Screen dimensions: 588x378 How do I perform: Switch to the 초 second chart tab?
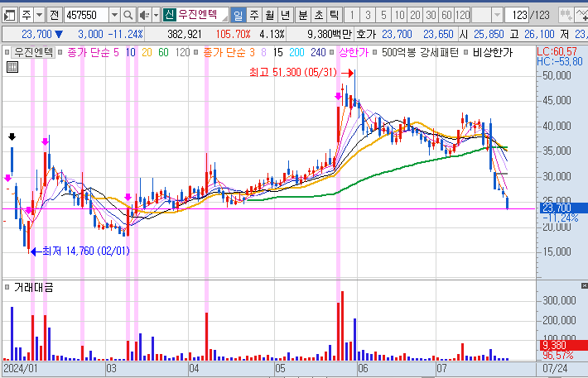pos(318,16)
